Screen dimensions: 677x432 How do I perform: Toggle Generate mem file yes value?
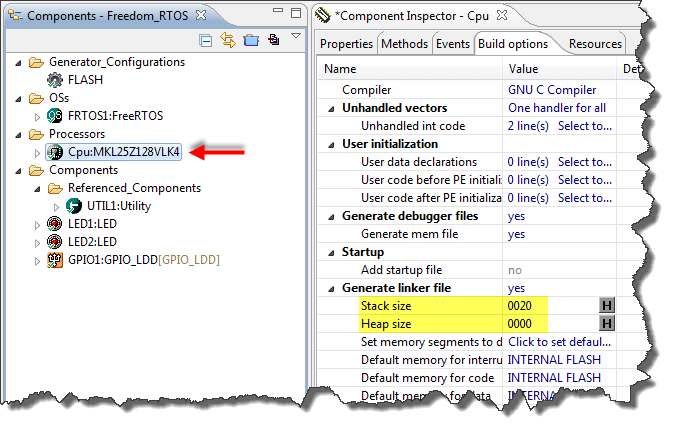pyautogui.click(x=516, y=234)
